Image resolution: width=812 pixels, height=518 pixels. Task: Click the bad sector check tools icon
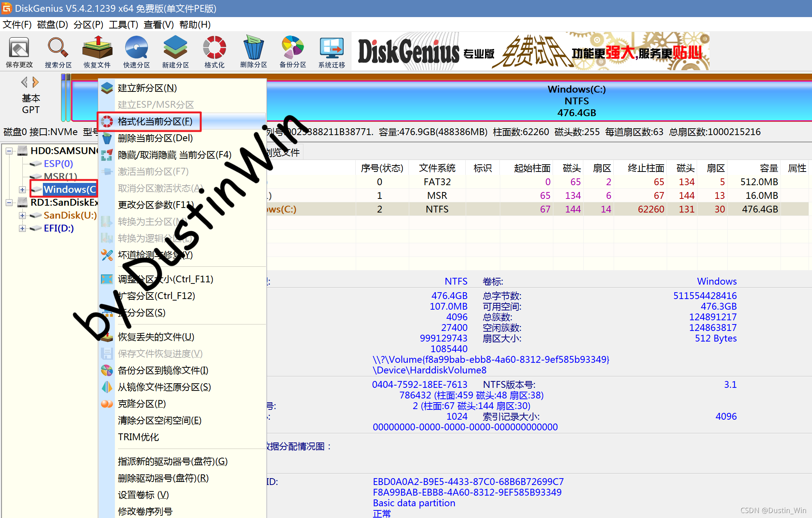(x=107, y=255)
